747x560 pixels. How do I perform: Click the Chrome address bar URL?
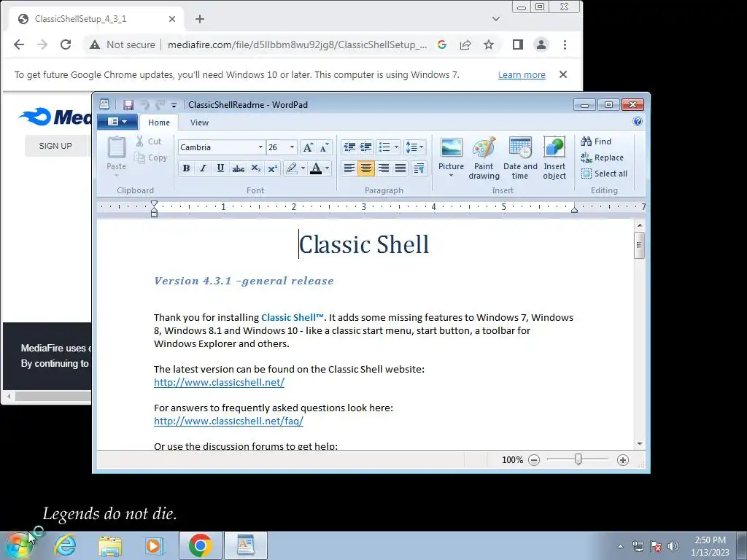[298, 44]
